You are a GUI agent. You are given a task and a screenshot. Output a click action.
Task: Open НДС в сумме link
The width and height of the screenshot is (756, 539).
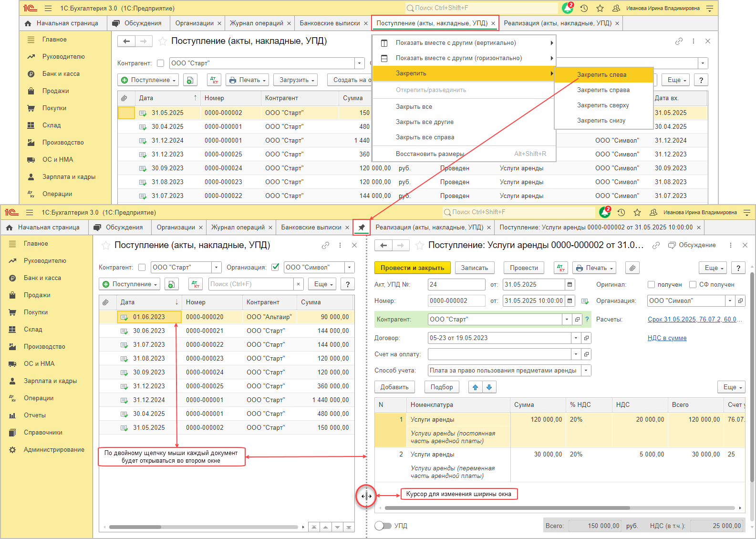pos(667,338)
